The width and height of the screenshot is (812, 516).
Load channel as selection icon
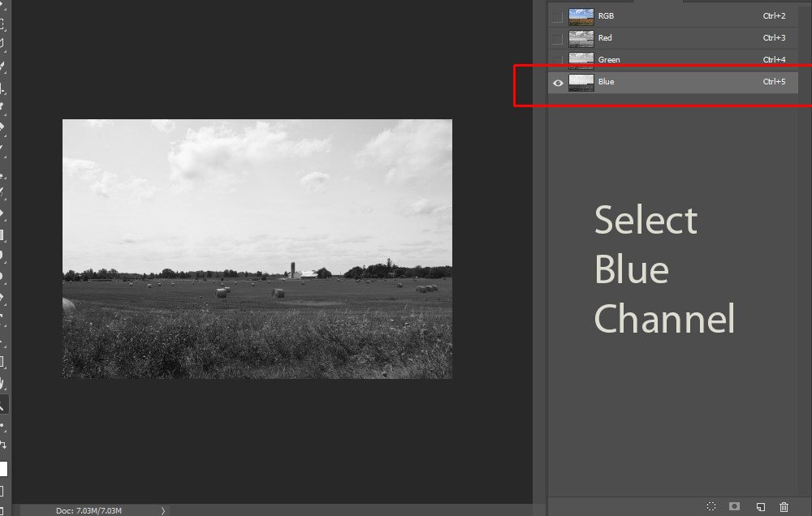[x=711, y=506]
